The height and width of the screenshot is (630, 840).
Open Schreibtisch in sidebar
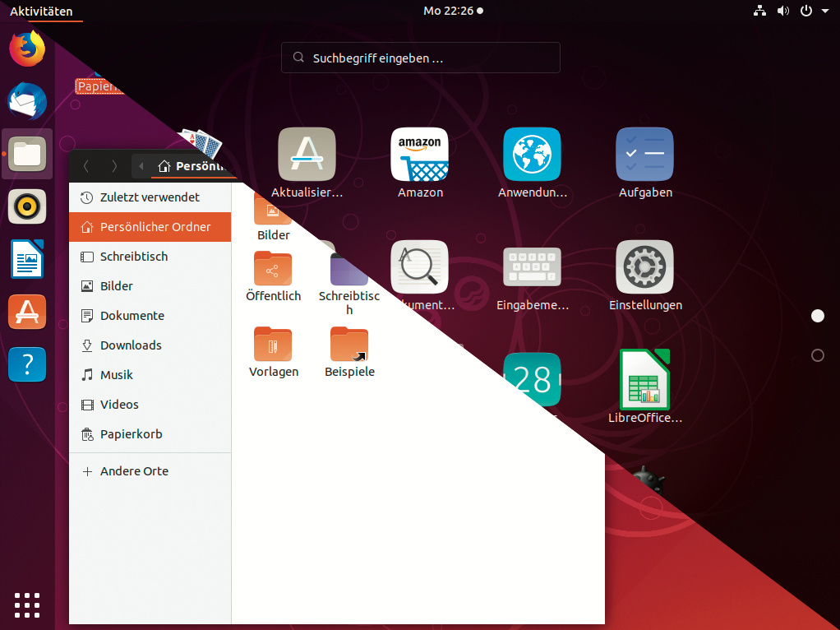point(150,257)
